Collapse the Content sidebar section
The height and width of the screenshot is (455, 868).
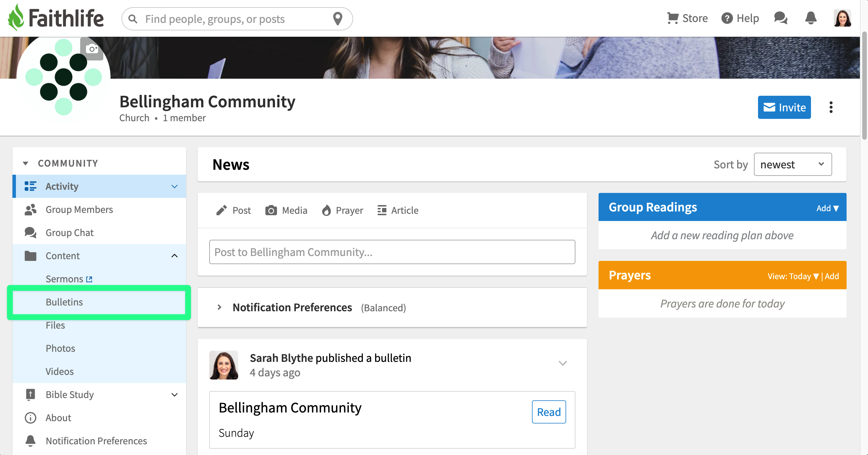[x=175, y=256]
